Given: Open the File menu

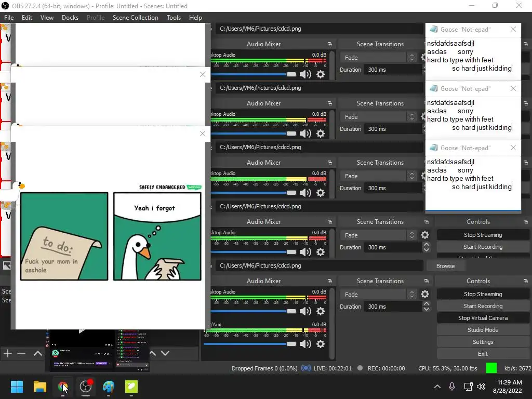Looking at the screenshot, I should tap(9, 18).
